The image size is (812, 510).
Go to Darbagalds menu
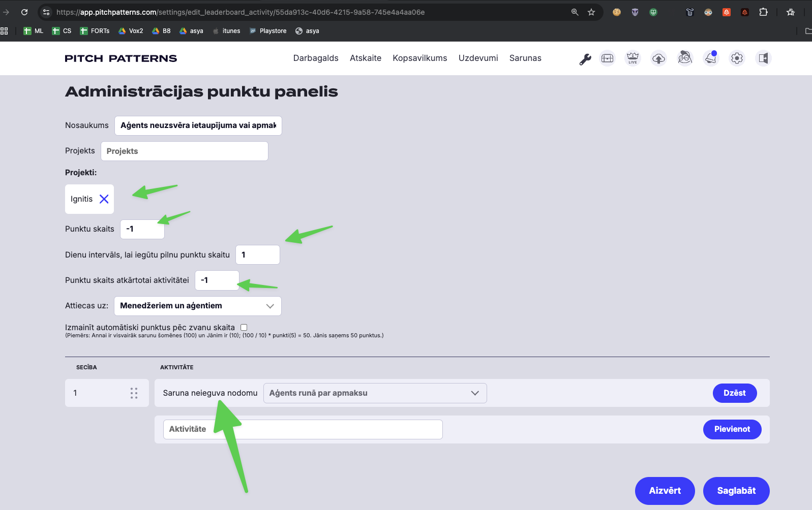click(x=316, y=58)
